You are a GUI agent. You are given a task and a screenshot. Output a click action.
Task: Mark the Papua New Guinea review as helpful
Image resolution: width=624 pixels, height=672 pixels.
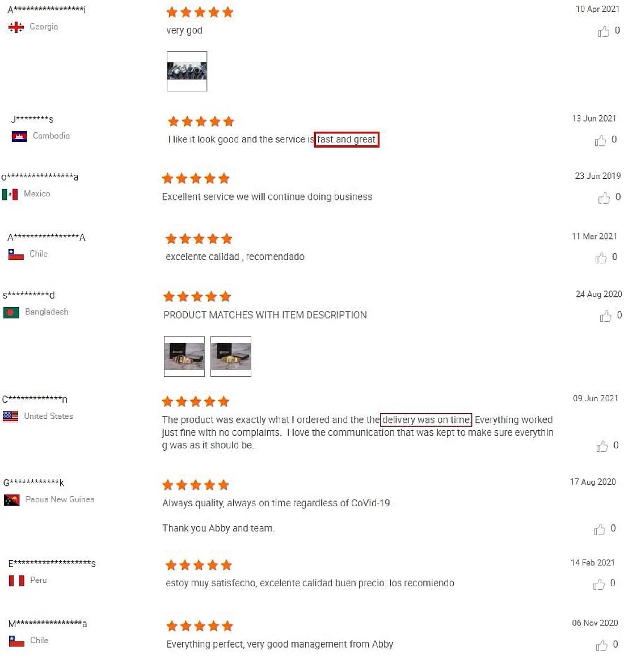pyautogui.click(x=600, y=530)
